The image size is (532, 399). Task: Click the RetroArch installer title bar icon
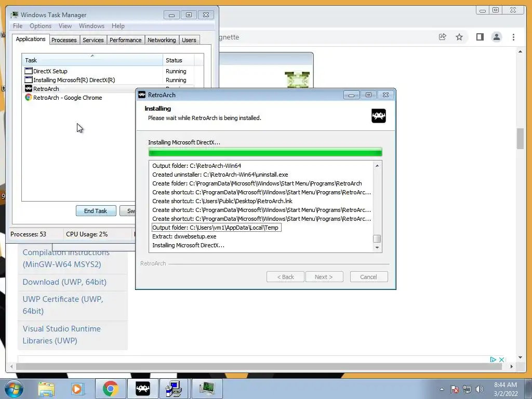pyautogui.click(x=142, y=95)
